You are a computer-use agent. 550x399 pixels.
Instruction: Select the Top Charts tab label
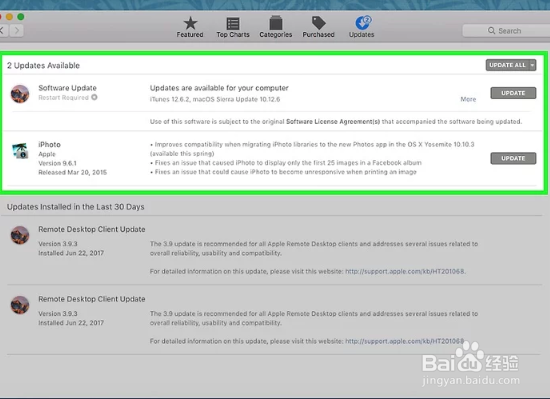(x=233, y=35)
